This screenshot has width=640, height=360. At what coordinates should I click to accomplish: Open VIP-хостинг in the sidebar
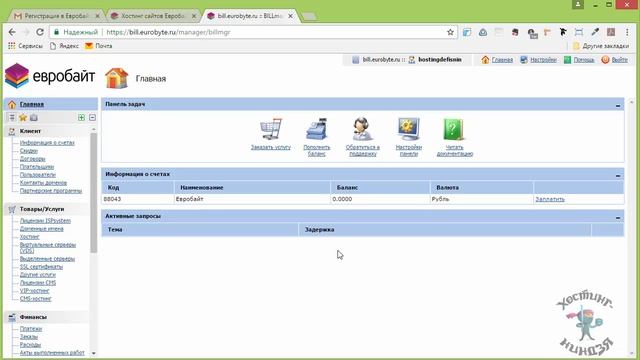click(34, 291)
